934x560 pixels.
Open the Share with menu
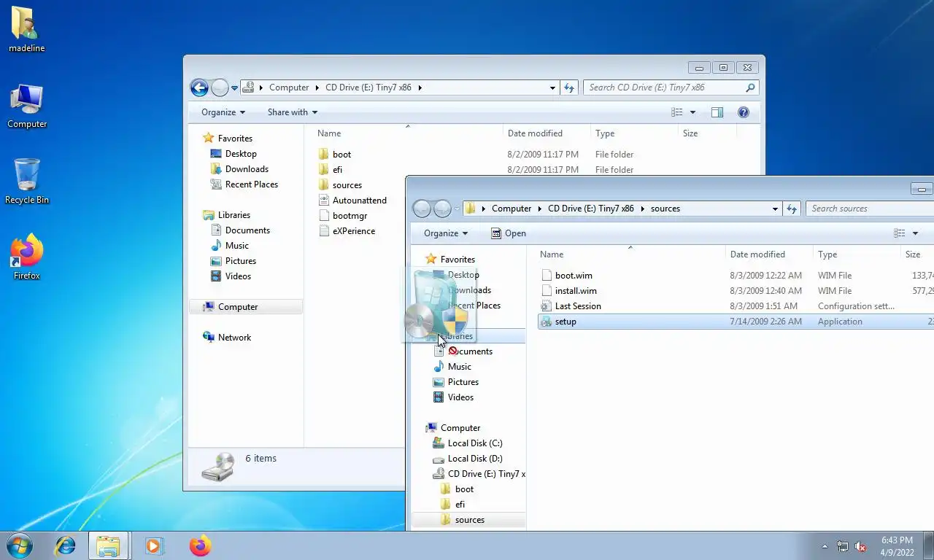293,112
